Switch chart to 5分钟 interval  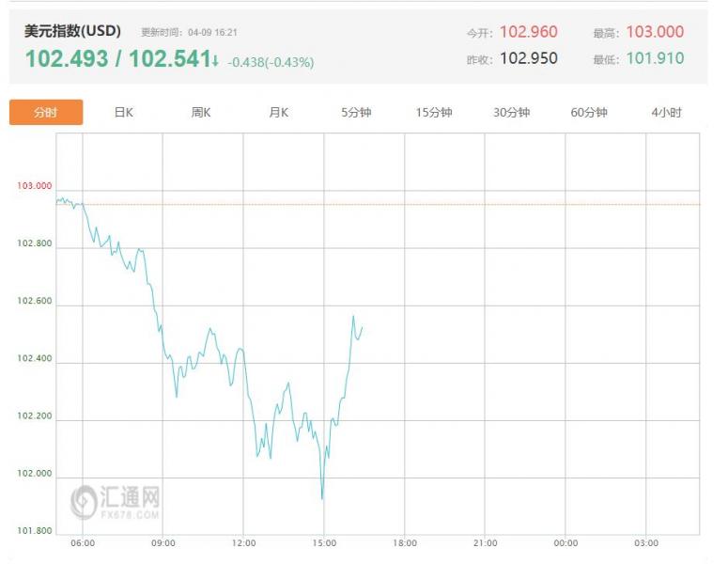[356, 113]
